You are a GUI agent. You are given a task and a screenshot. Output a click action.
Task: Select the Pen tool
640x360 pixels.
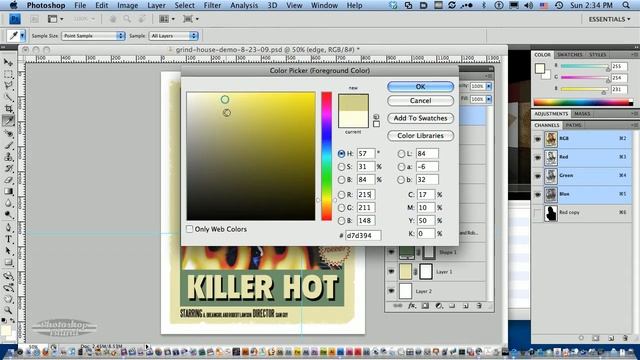pyautogui.click(x=8, y=228)
